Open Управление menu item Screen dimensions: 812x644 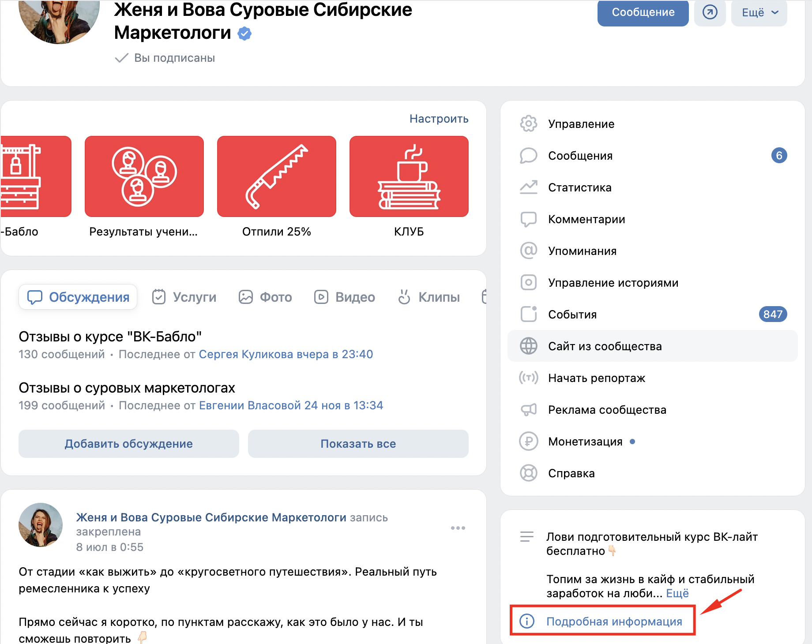(653, 124)
